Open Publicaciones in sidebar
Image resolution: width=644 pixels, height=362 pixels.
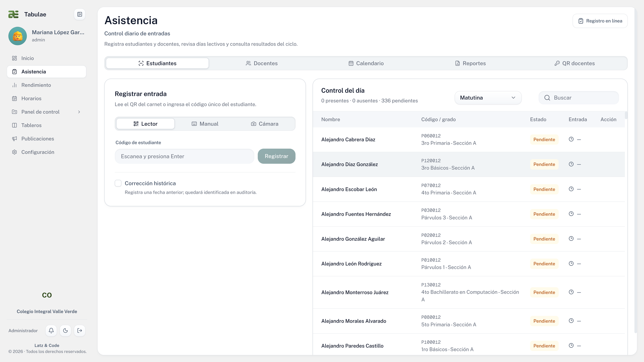click(47, 139)
